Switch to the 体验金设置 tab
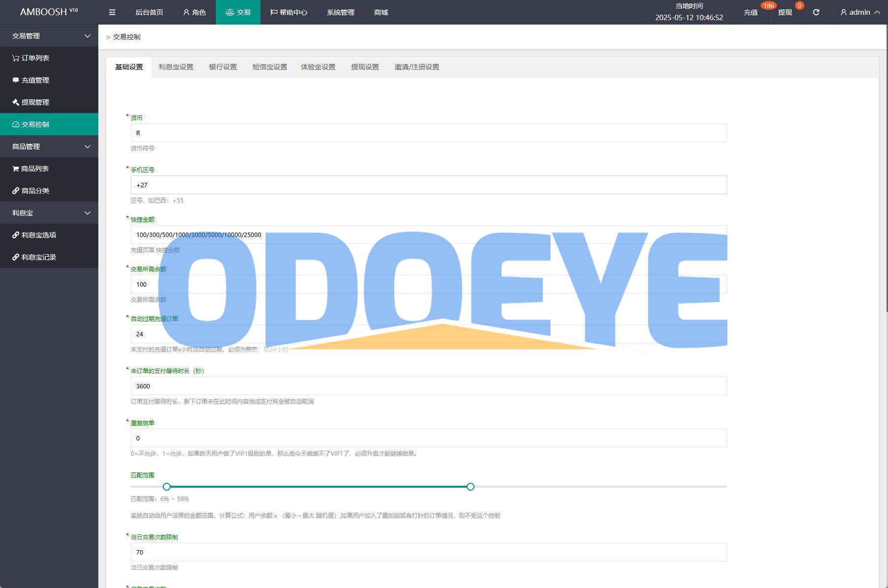This screenshot has height=588, width=888. (318, 67)
